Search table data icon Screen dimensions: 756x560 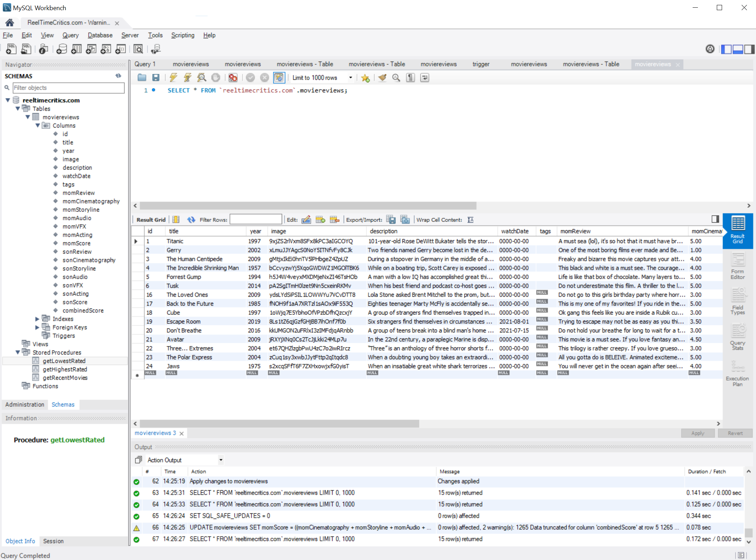(138, 49)
